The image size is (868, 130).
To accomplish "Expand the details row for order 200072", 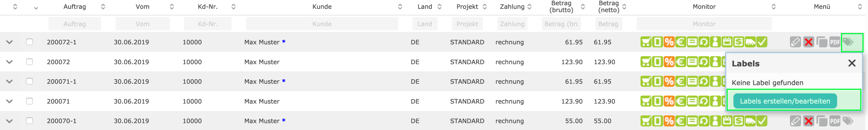I will click(x=9, y=62).
